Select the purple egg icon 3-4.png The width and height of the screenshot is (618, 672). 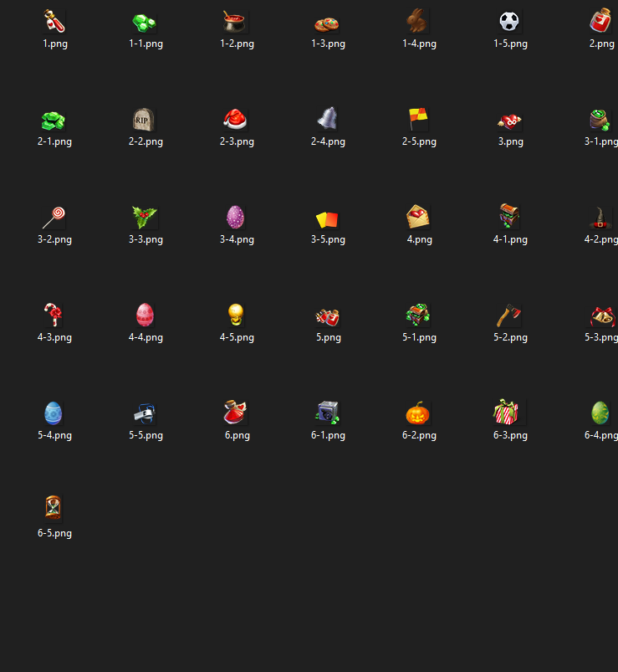[235, 217]
